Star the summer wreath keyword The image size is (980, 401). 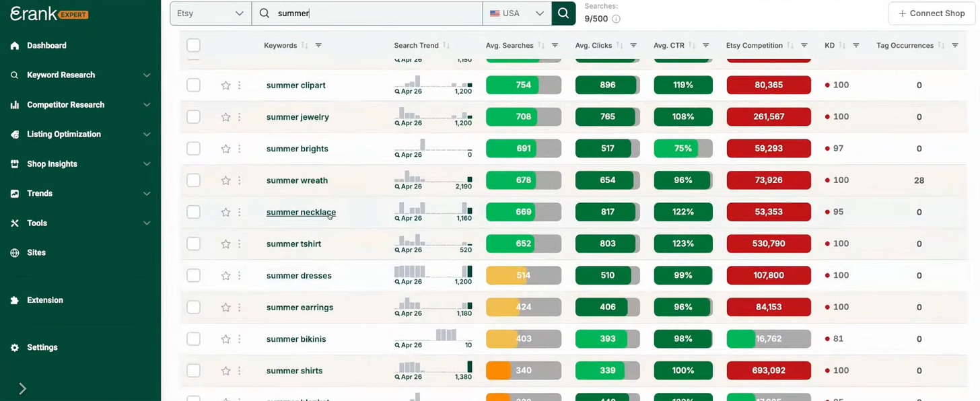[225, 180]
